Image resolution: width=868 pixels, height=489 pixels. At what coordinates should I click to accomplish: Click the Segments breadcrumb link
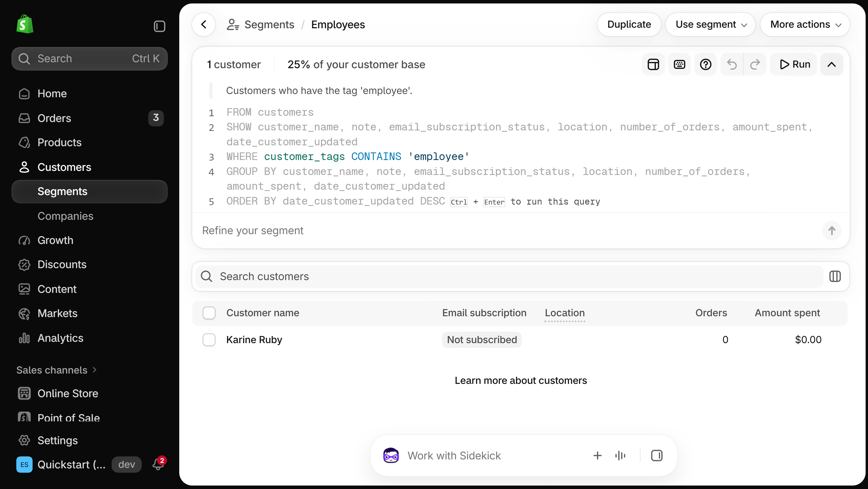click(x=269, y=24)
